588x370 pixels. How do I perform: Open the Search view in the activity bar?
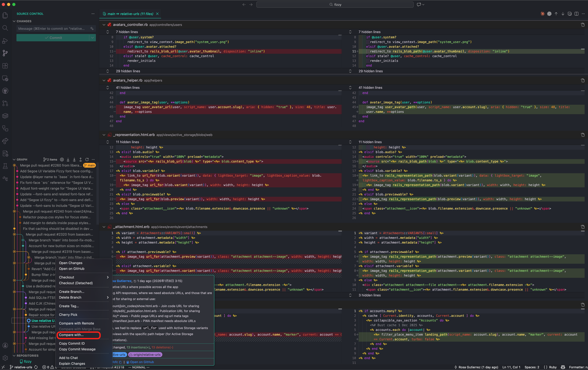5,28
